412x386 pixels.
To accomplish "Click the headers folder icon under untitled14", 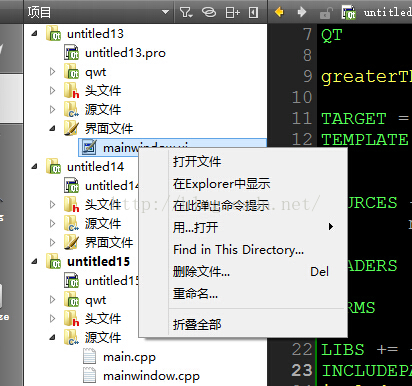I will (x=71, y=204).
